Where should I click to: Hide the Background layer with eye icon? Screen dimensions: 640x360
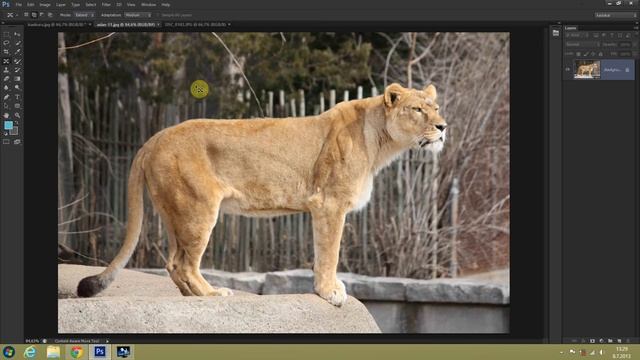(567, 69)
